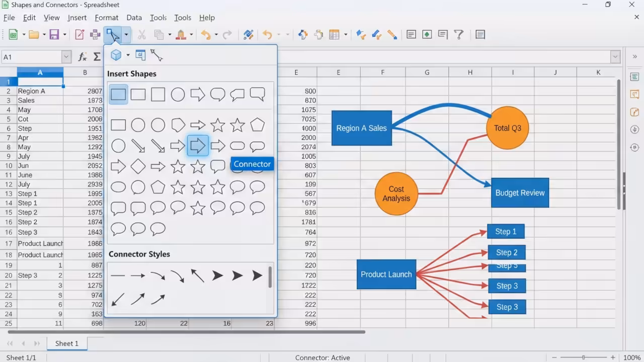
Task: Click the grayed redo arrow icon
Action: [x=227, y=35]
